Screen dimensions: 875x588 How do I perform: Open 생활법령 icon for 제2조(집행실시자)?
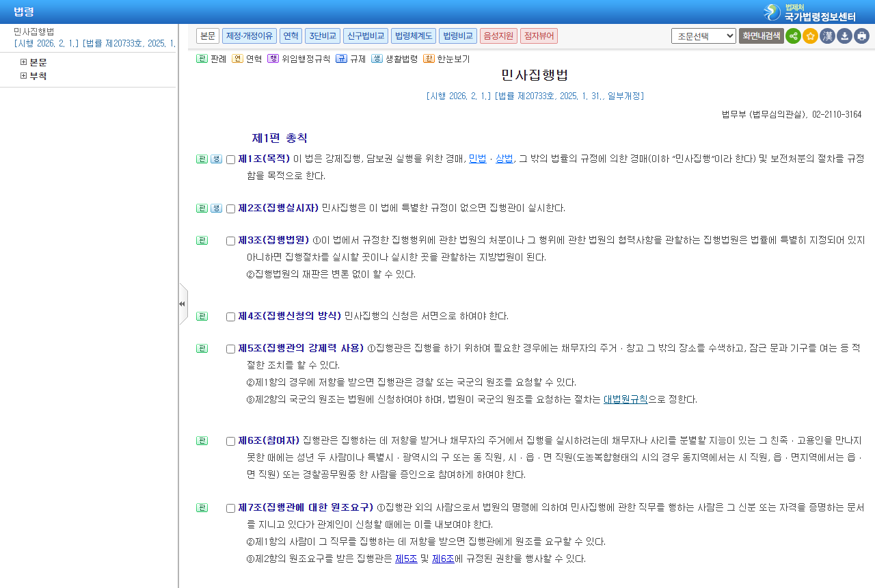pos(216,208)
